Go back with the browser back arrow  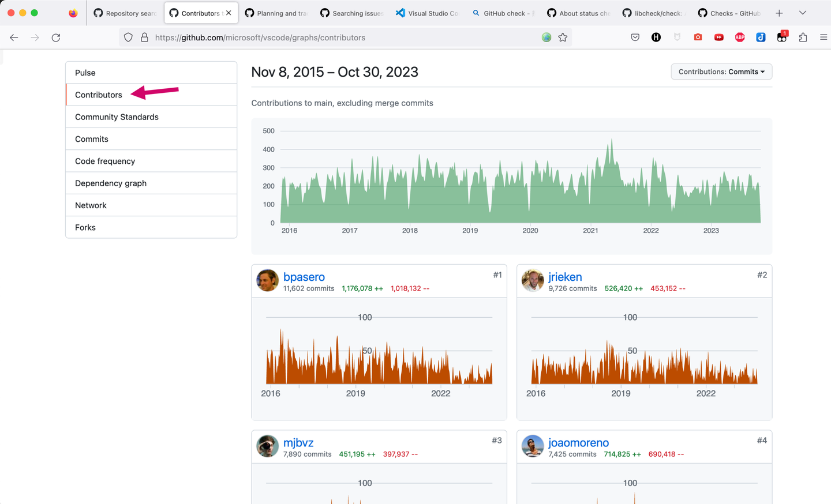point(14,37)
